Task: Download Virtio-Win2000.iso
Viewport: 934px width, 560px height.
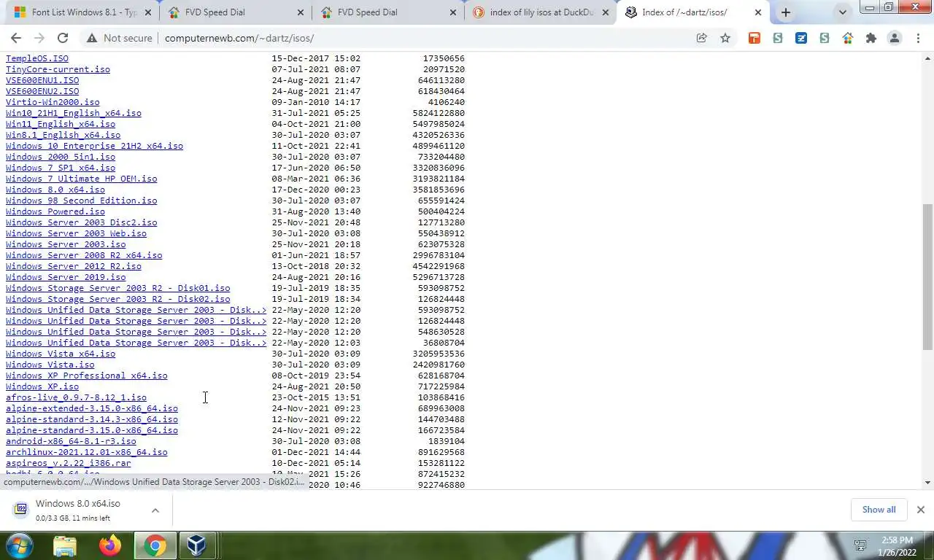Action: click(53, 102)
